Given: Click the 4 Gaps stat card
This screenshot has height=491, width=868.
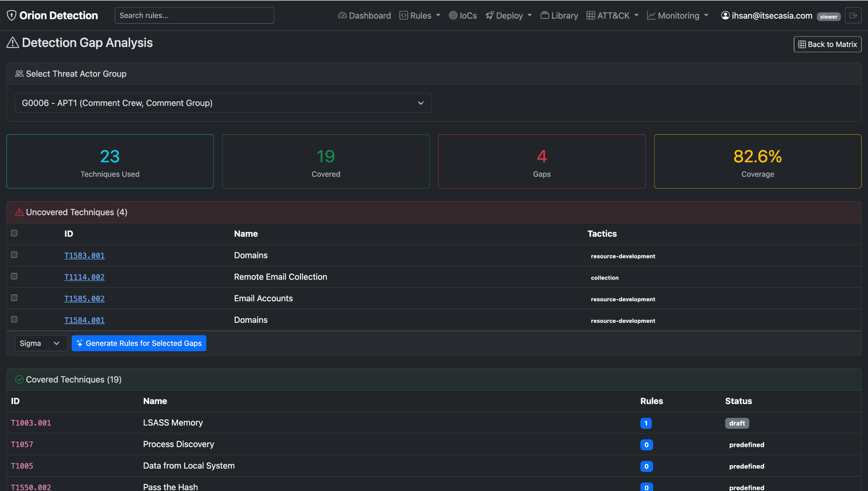Looking at the screenshot, I should [542, 161].
